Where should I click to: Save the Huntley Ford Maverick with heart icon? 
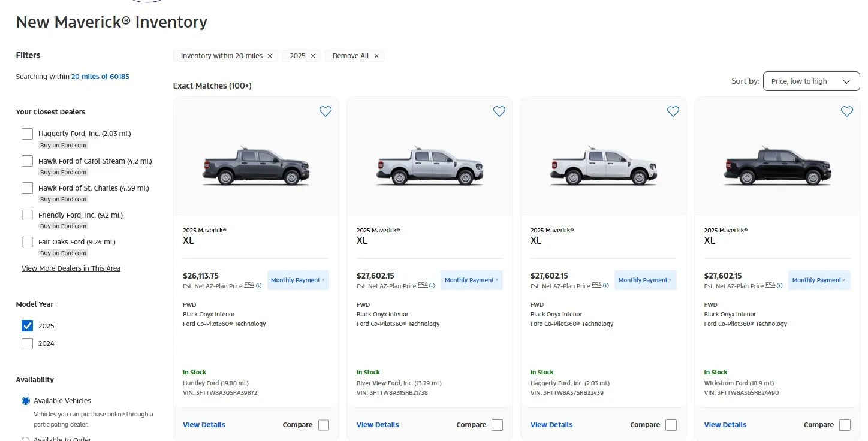pyautogui.click(x=325, y=111)
